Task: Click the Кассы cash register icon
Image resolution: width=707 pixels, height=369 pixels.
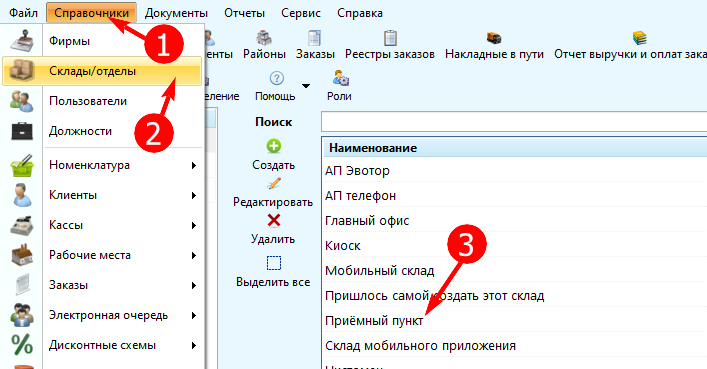Action: tap(21, 225)
